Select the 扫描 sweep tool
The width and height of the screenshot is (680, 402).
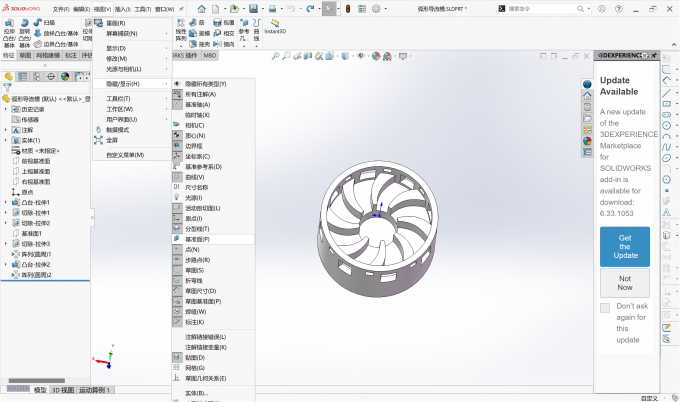(x=44, y=23)
